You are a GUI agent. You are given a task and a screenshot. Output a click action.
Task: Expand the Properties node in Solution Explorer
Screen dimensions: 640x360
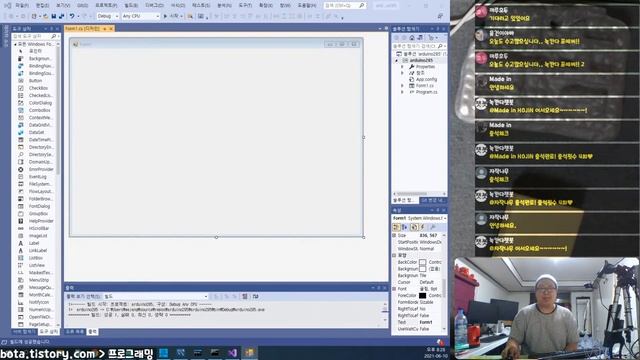[x=402, y=67]
